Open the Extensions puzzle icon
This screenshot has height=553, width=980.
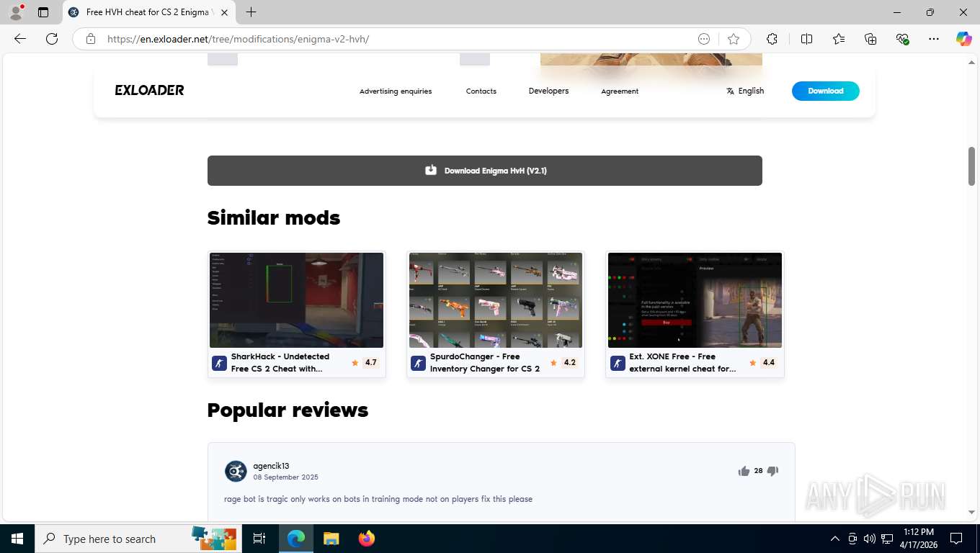[x=772, y=39]
